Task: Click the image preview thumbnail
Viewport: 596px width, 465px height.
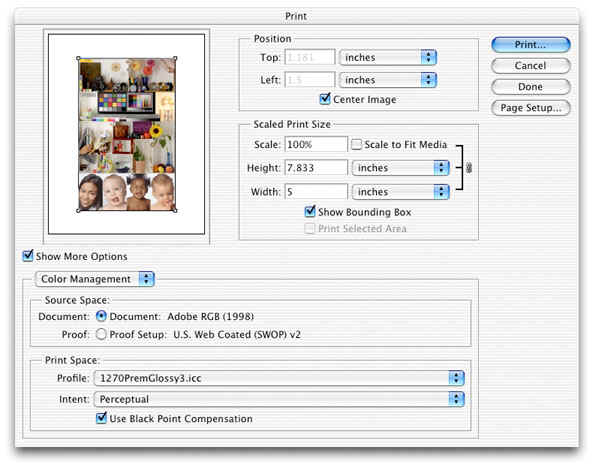Action: 127,134
